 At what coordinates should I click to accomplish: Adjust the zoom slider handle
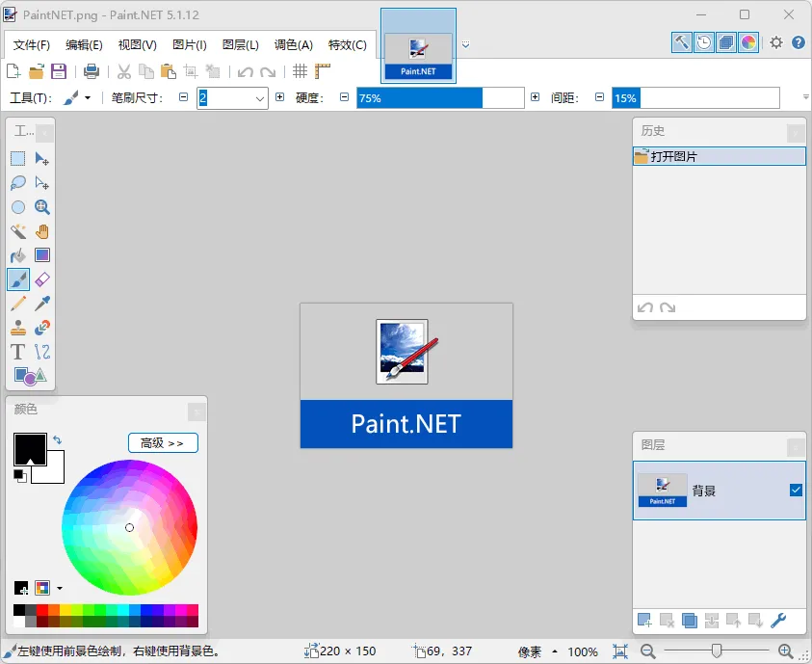pyautogui.click(x=717, y=651)
